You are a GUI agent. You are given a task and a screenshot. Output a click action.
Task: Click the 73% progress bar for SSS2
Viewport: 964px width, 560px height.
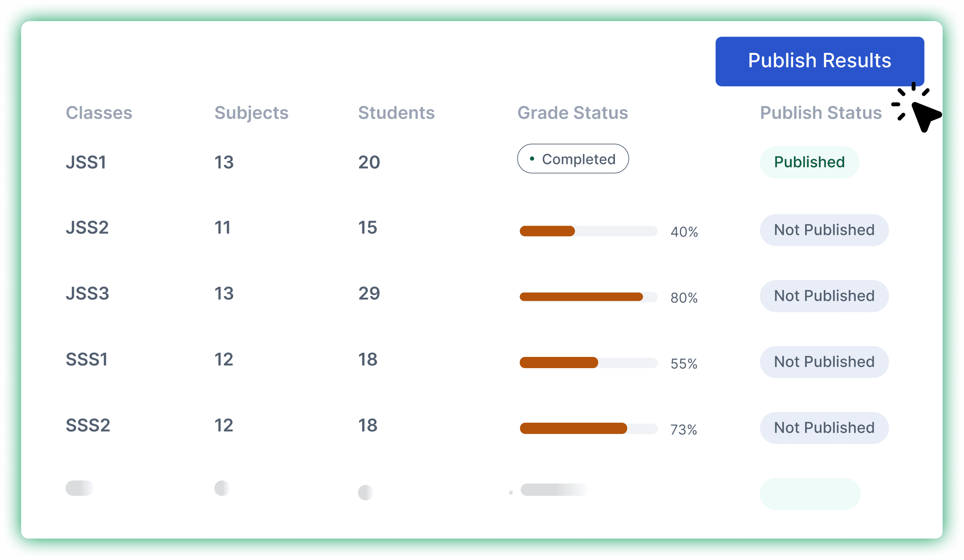[x=589, y=428]
